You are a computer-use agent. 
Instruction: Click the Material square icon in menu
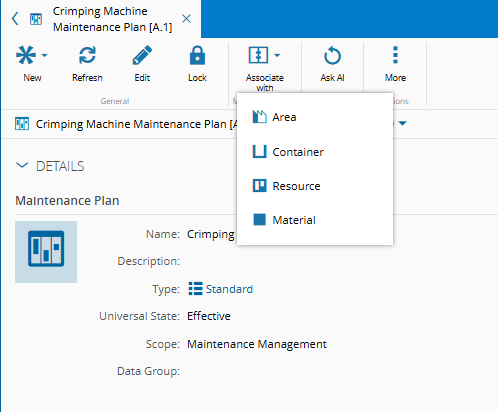tap(259, 220)
